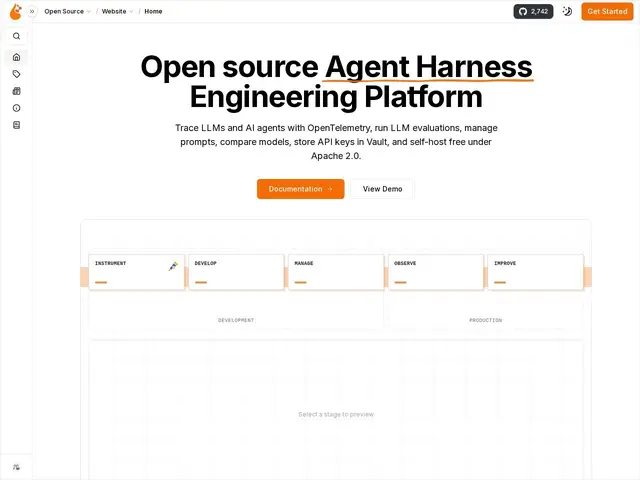Open the Website breadcrumb dropdown
The width and height of the screenshot is (640, 480).
coord(117,11)
